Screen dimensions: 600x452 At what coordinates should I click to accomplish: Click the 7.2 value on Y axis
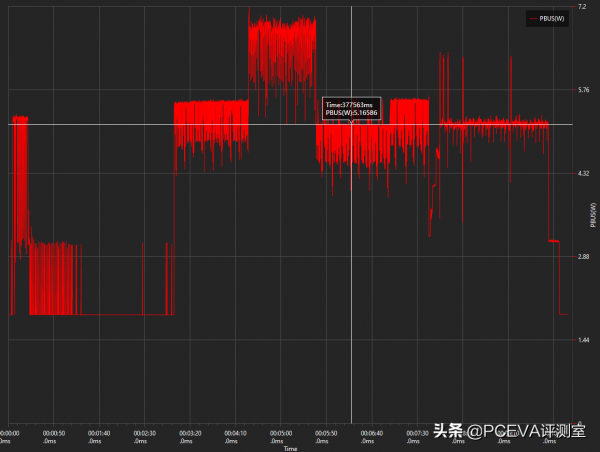[581, 7]
